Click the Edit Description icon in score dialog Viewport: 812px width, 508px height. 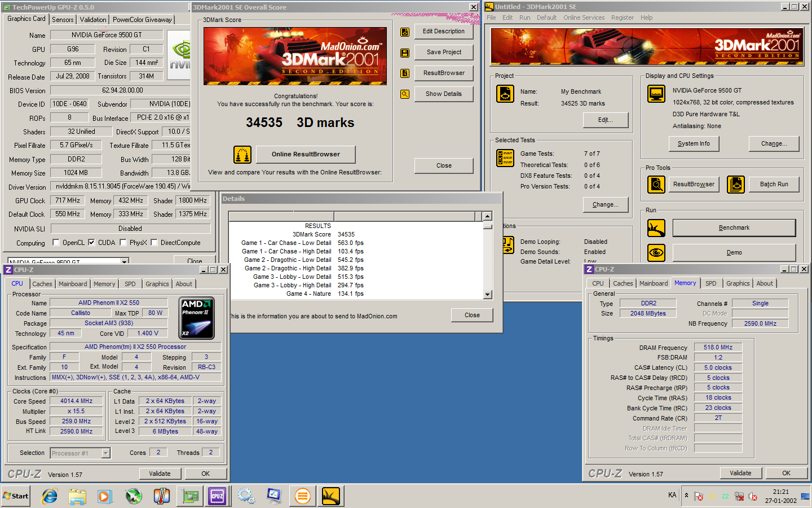click(405, 32)
